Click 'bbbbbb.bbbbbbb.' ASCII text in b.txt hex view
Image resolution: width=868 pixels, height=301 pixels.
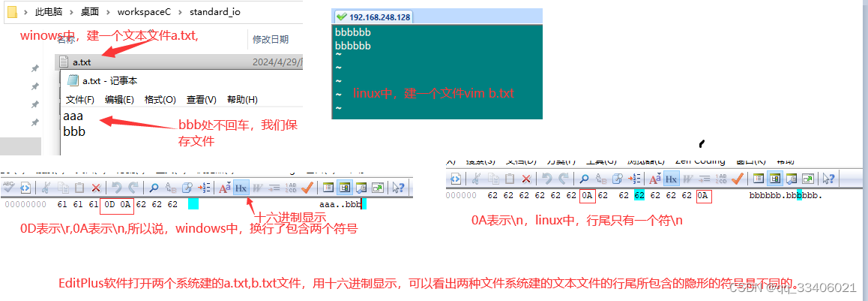tap(786, 196)
